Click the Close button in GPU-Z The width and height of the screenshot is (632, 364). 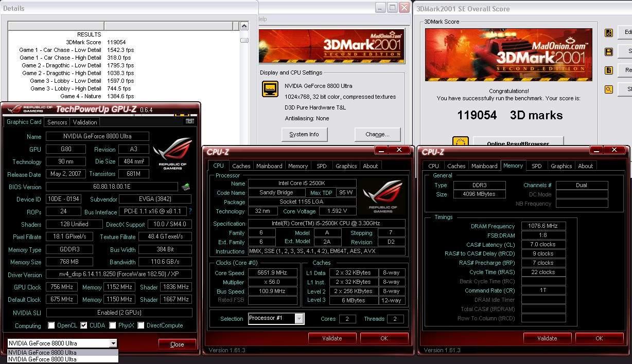(x=177, y=344)
